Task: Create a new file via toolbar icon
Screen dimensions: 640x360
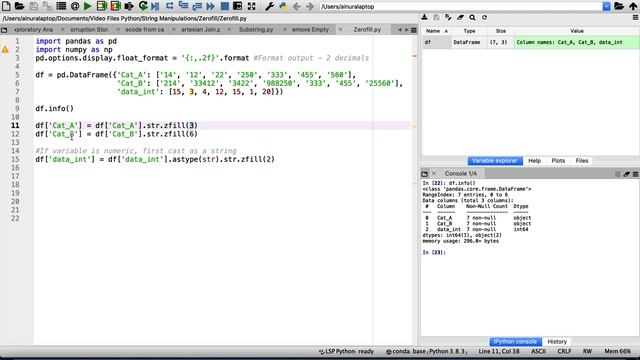Action: [6, 6]
